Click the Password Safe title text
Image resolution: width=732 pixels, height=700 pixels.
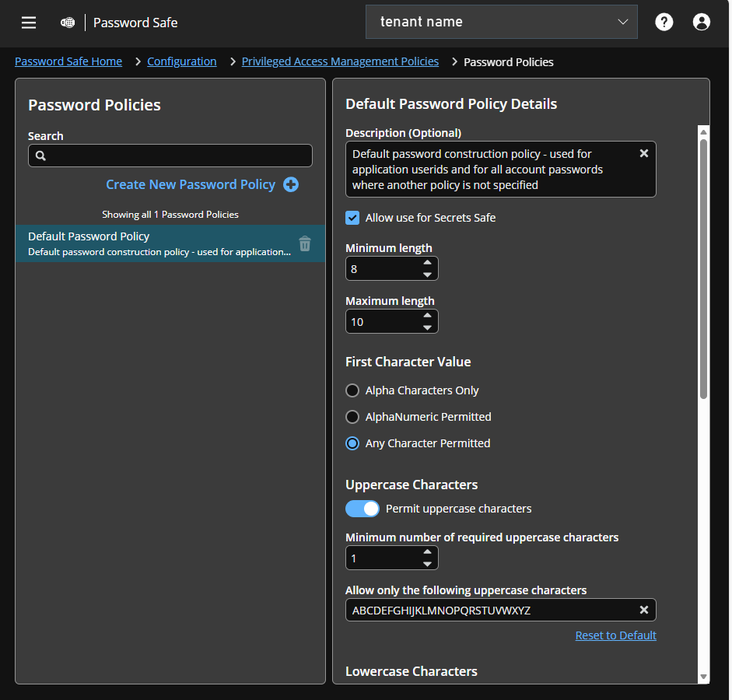click(x=135, y=23)
